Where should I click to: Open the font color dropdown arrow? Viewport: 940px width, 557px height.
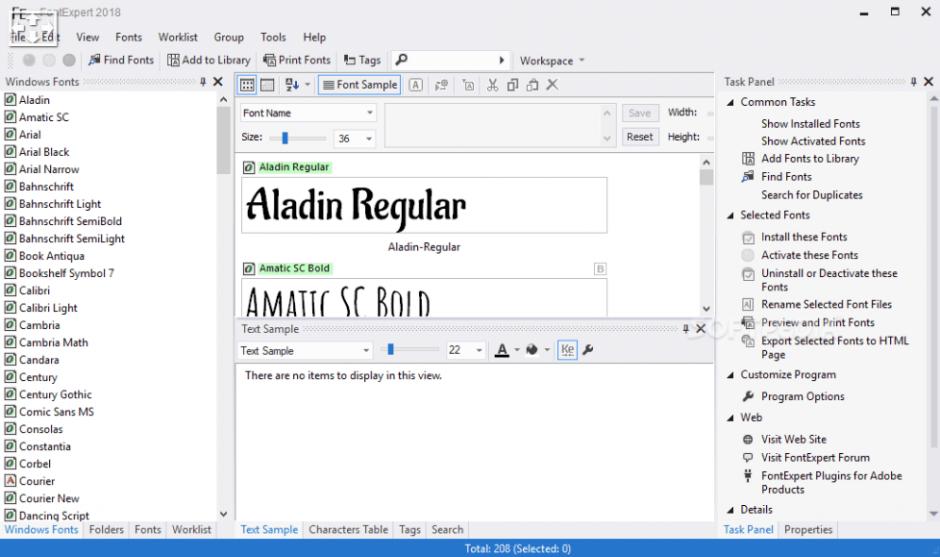[517, 350]
